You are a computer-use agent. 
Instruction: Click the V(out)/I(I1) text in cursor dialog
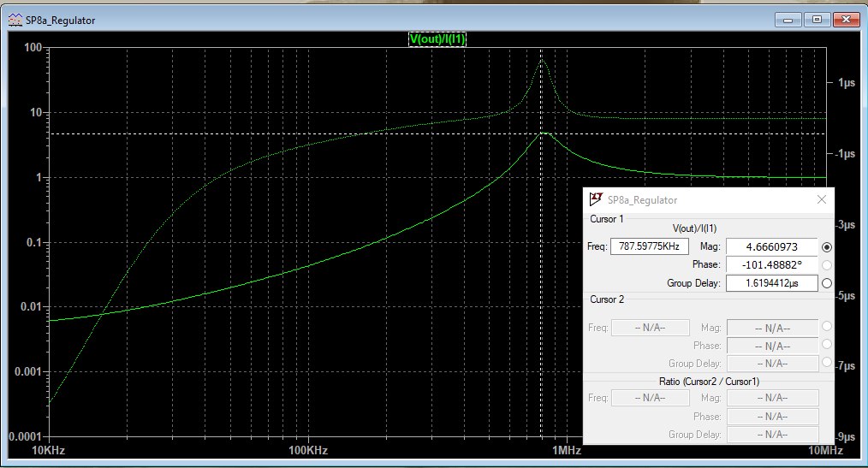694,228
